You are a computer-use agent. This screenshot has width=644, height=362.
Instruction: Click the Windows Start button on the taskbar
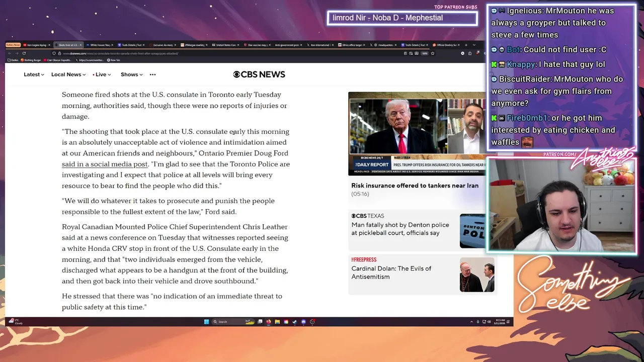coord(206,322)
